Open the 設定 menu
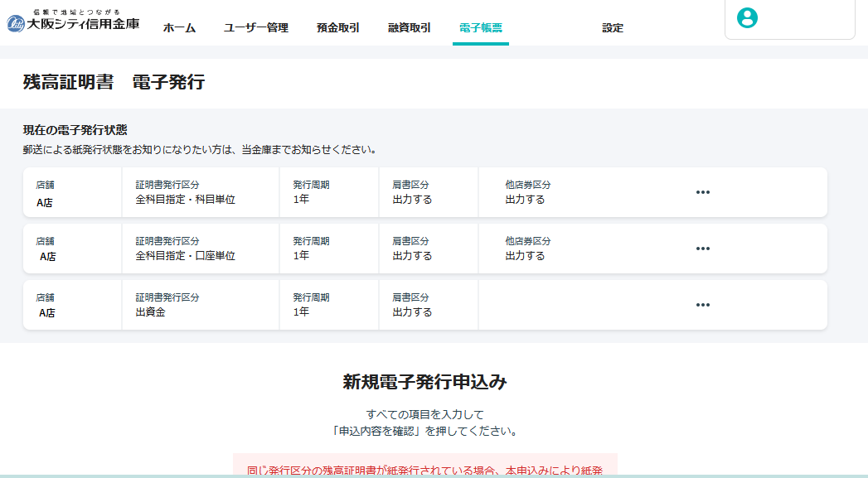Viewport: 868px width, 478px height. (x=613, y=27)
